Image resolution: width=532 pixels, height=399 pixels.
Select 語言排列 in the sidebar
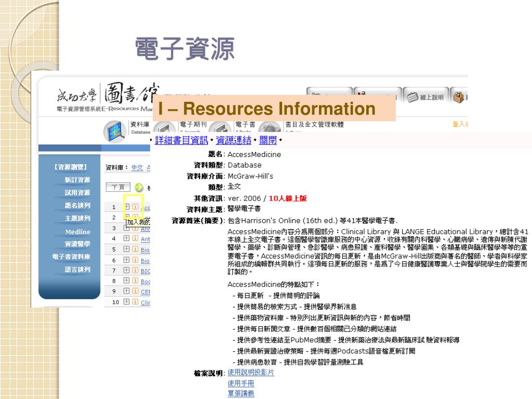click(x=77, y=270)
